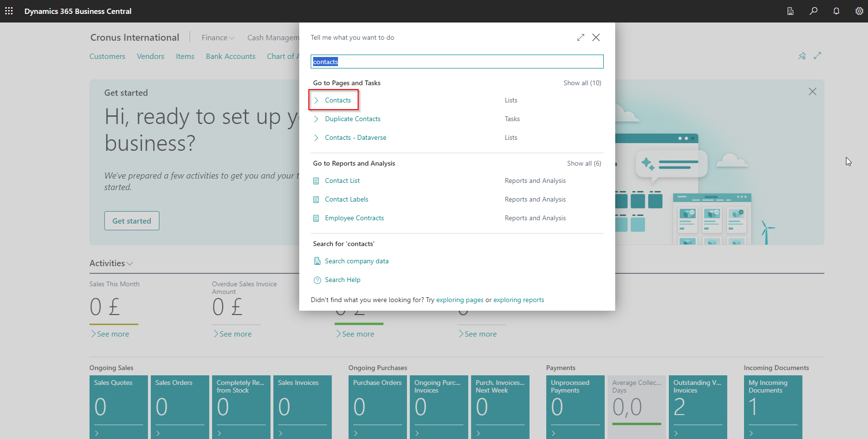This screenshot has width=868, height=439.
Task: Click the chevron beside Contacts - Dataverse
Action: point(316,137)
